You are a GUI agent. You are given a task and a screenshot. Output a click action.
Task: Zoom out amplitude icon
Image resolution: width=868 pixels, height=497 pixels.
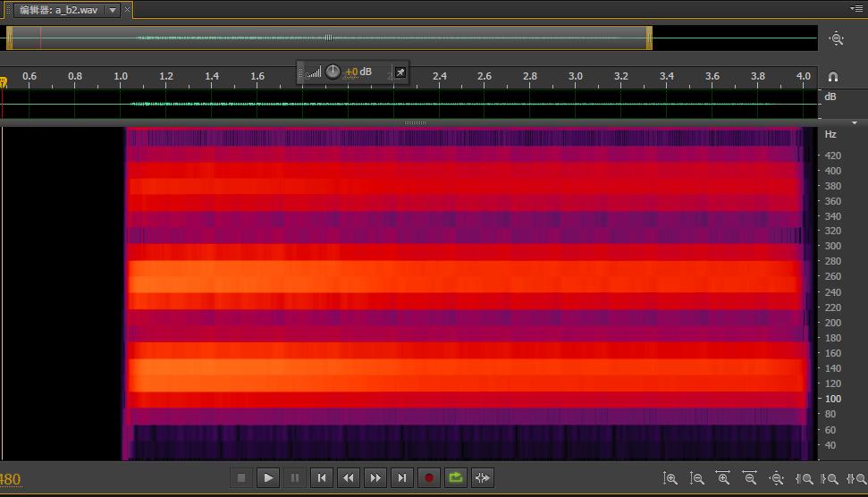696,478
